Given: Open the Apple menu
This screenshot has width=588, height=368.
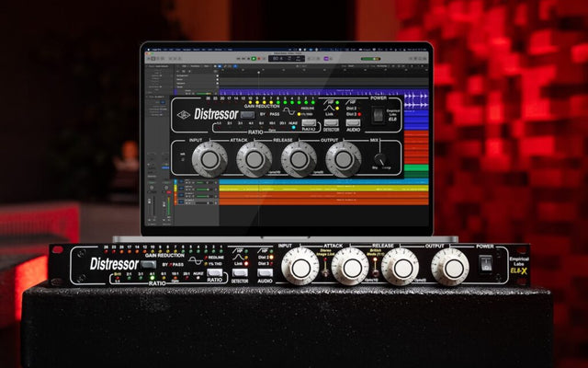Looking at the screenshot, I should coord(148,49).
